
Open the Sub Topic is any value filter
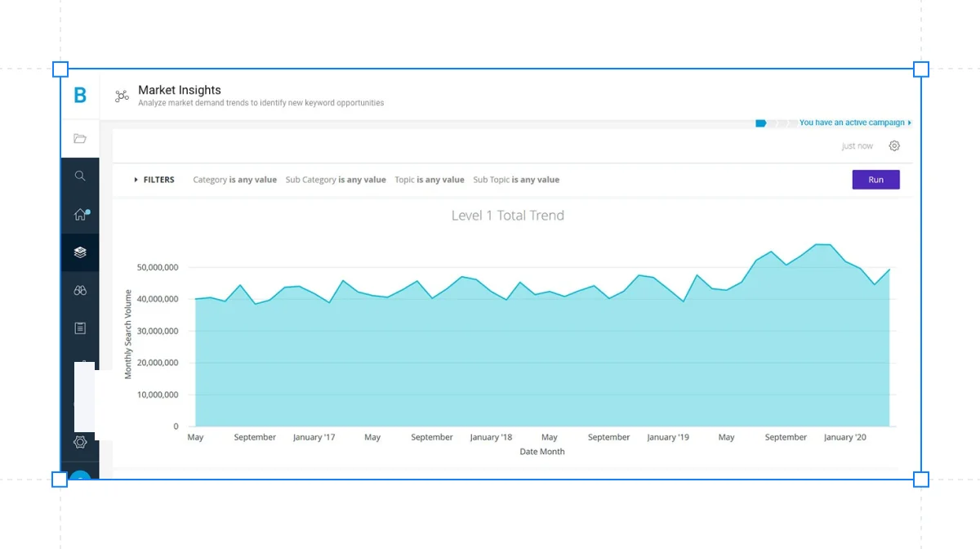(516, 180)
